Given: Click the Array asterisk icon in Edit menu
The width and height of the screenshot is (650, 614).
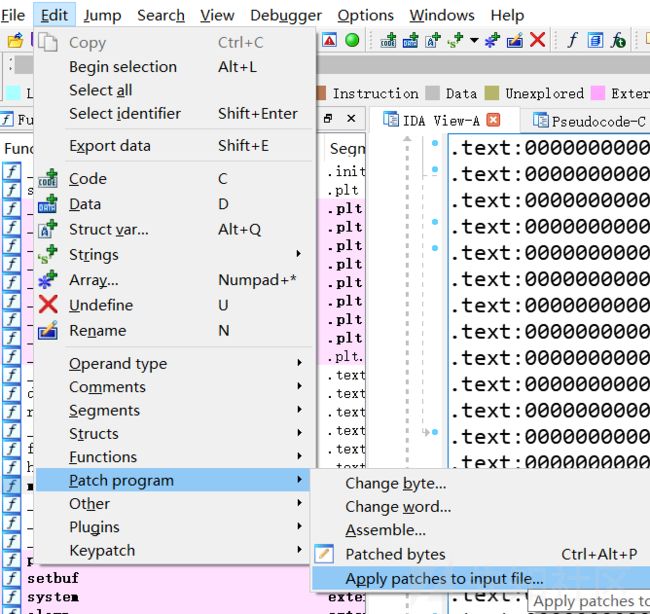Looking at the screenshot, I should 48,280.
